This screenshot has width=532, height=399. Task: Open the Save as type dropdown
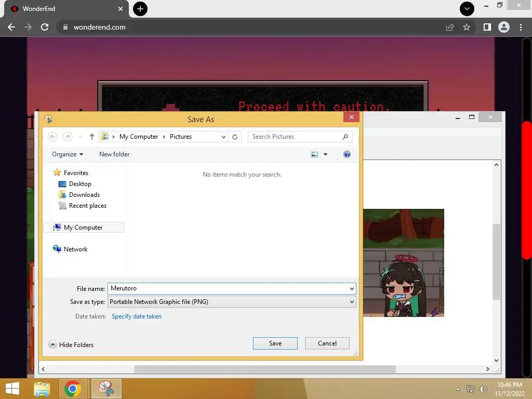232,302
